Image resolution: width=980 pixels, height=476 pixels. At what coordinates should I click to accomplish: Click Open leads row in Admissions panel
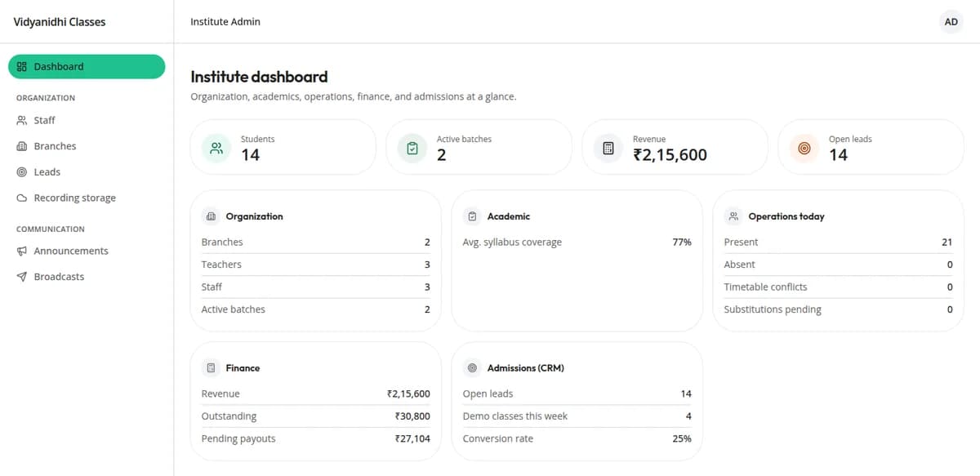tap(577, 394)
